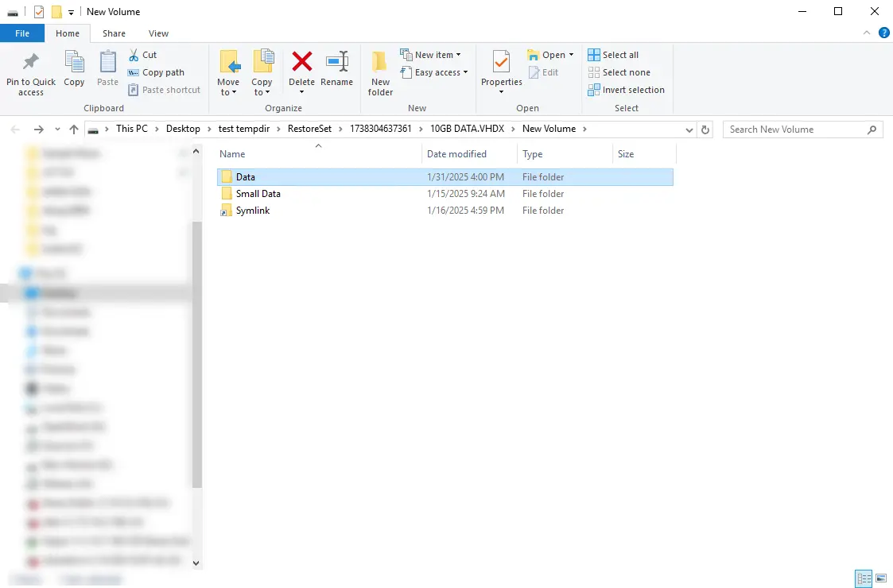Rename the Data folder
Viewport: 893px width, 588px height.
[336, 72]
